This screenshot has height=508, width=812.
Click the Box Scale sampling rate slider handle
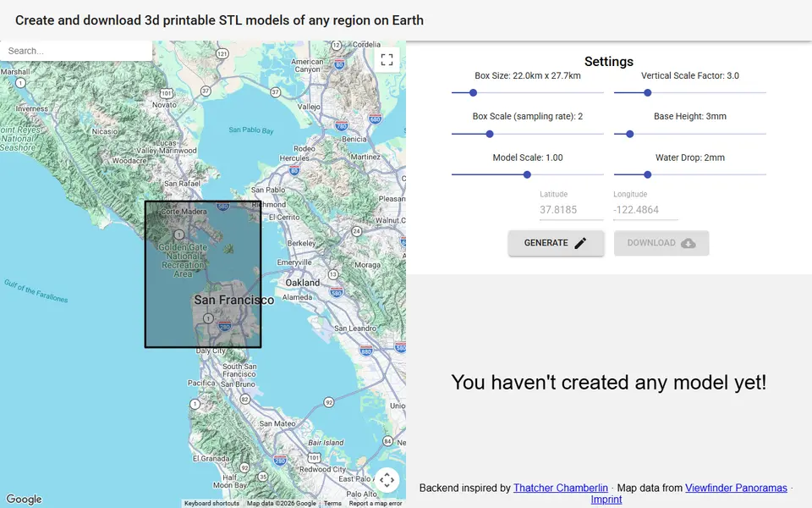pyautogui.click(x=490, y=134)
